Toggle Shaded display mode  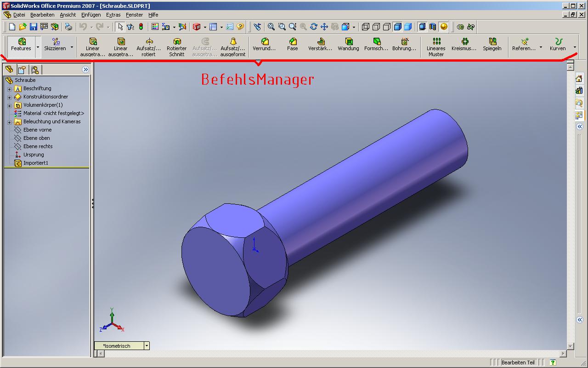[x=408, y=27]
